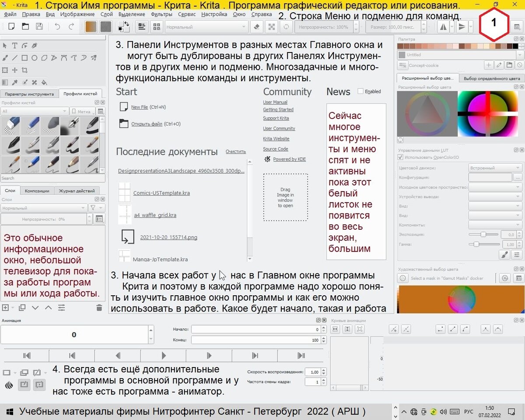Open the Исходное цветовое пространство dropdown
The width and height of the screenshot is (525, 420).
(x=495, y=187)
